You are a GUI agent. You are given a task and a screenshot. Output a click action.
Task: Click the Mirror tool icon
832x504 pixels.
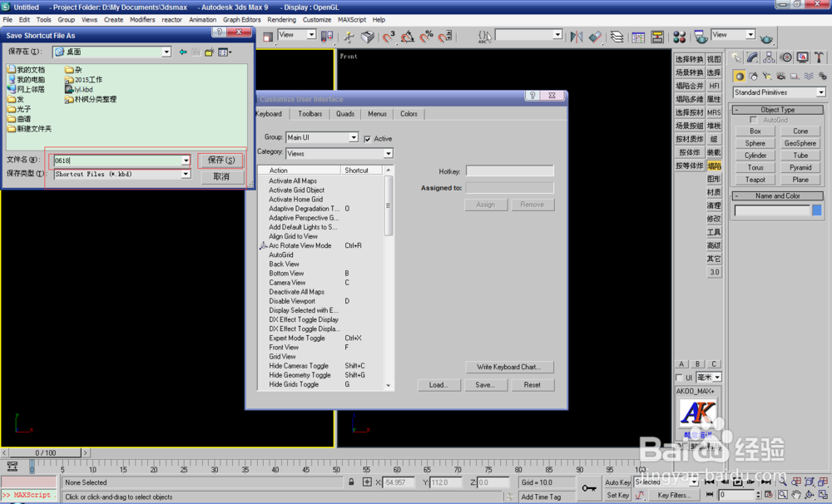[577, 37]
